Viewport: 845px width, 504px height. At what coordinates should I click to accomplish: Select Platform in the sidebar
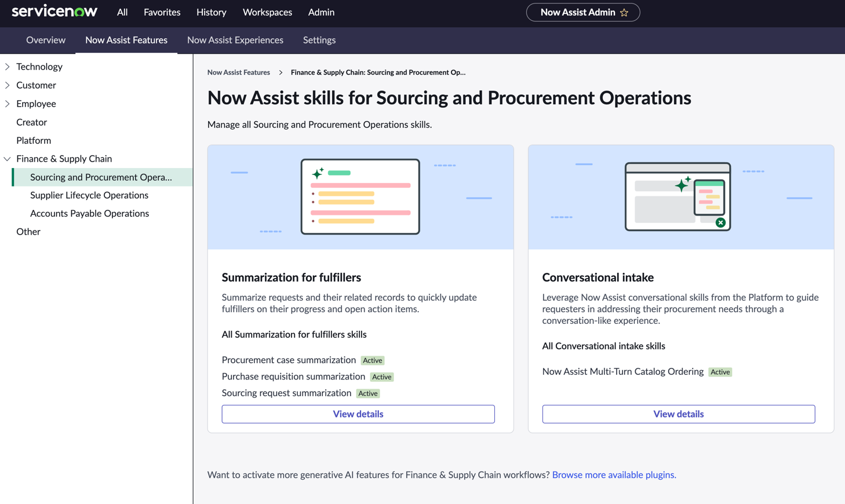point(34,140)
